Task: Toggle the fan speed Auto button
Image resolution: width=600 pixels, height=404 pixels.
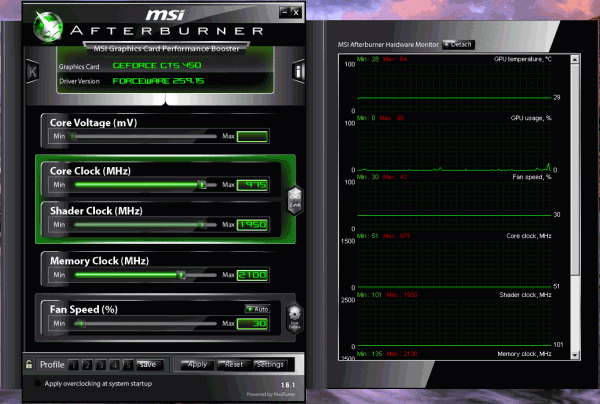Action: [x=258, y=309]
